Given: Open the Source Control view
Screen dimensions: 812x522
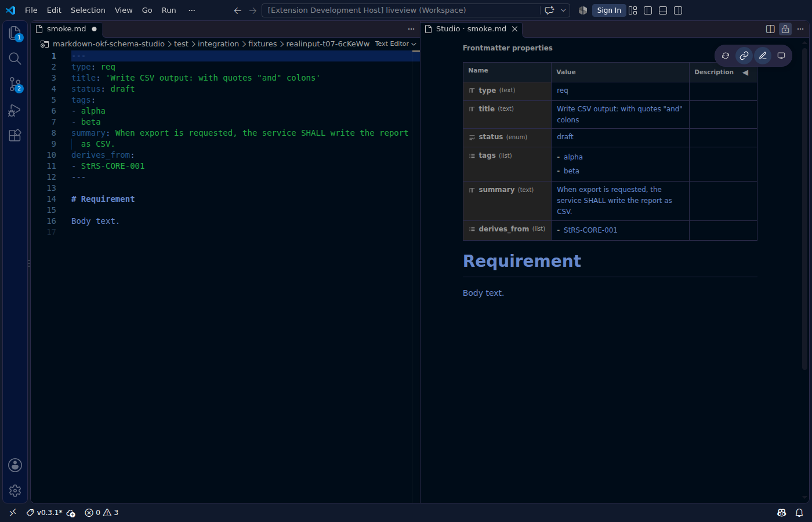Looking at the screenshot, I should click(x=15, y=85).
